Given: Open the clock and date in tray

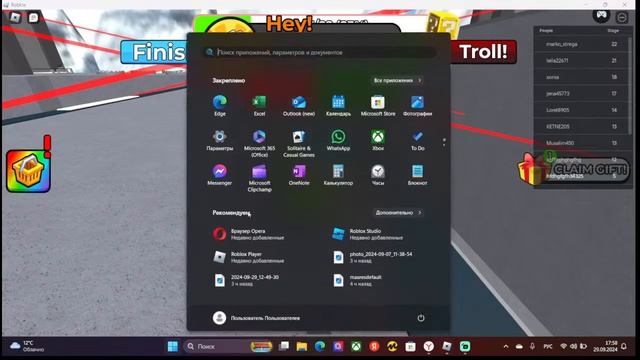Looking at the screenshot, I should point(605,346).
